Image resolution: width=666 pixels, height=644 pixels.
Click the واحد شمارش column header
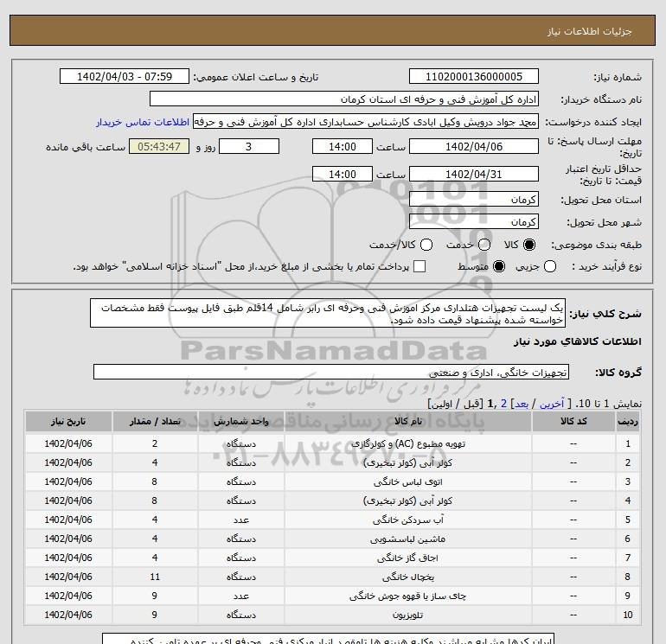pyautogui.click(x=241, y=422)
